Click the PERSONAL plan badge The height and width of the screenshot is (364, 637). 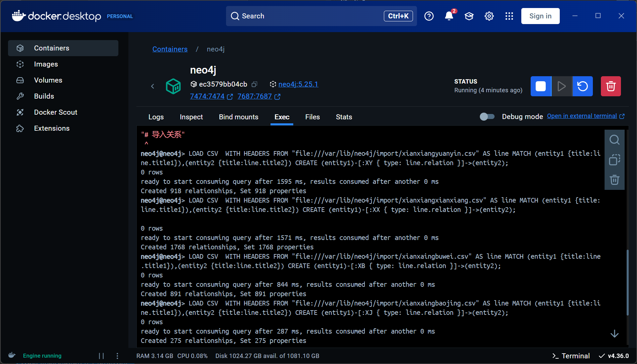coord(120,16)
